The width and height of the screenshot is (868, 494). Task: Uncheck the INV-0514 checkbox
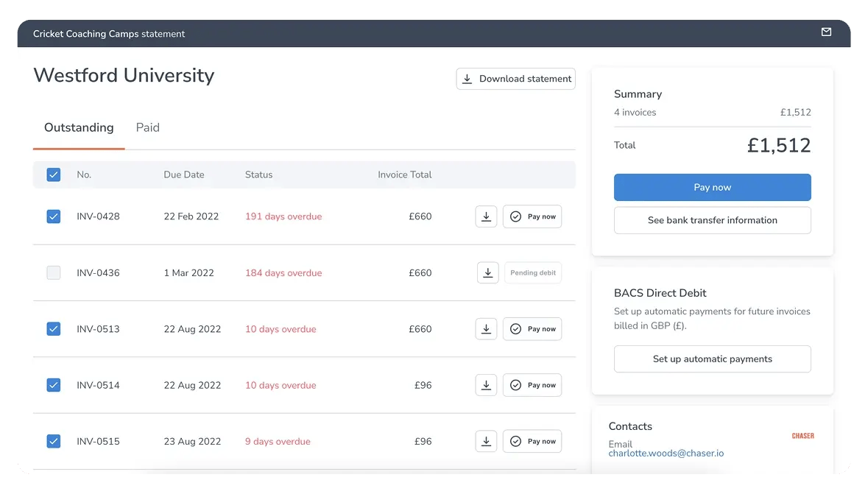click(54, 385)
